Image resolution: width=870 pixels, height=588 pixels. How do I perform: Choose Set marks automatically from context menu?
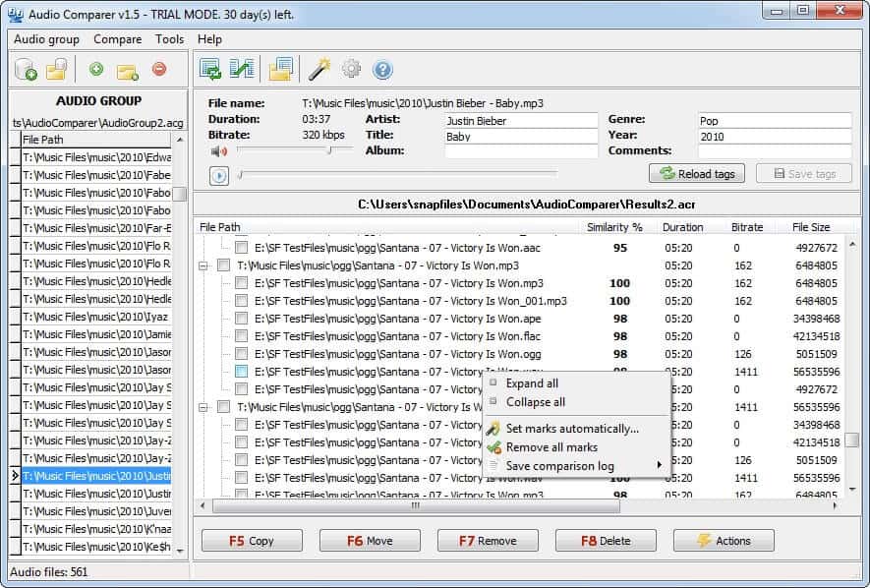pyautogui.click(x=571, y=428)
